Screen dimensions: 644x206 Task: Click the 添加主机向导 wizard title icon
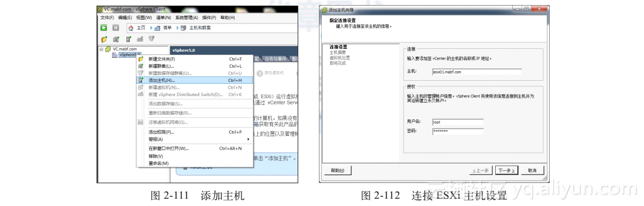324,10
